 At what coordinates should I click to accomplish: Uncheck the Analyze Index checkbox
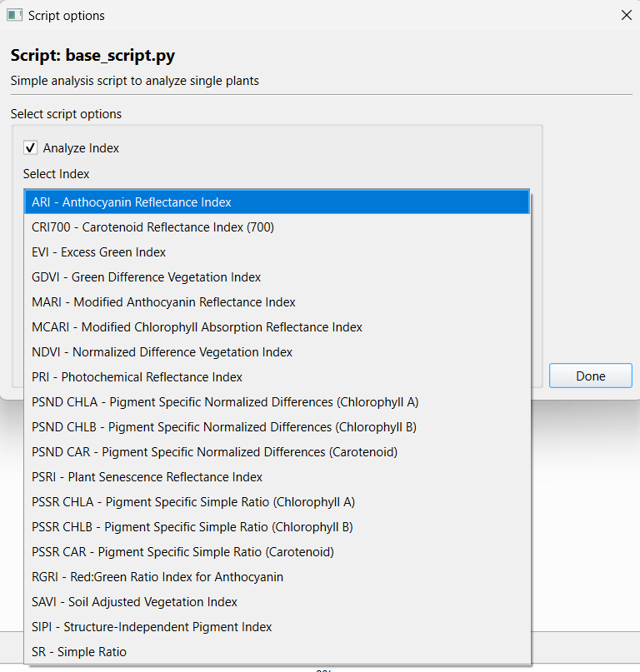pyautogui.click(x=31, y=148)
